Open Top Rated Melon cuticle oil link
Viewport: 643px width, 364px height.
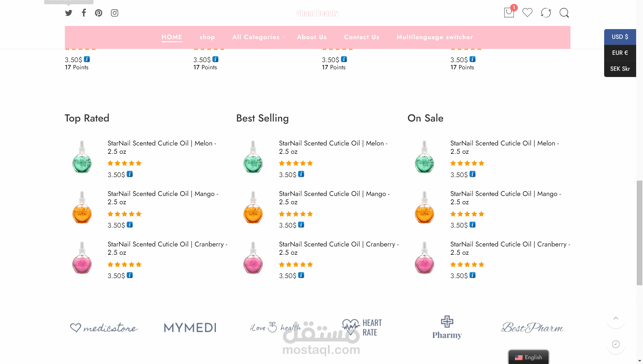tap(162, 147)
